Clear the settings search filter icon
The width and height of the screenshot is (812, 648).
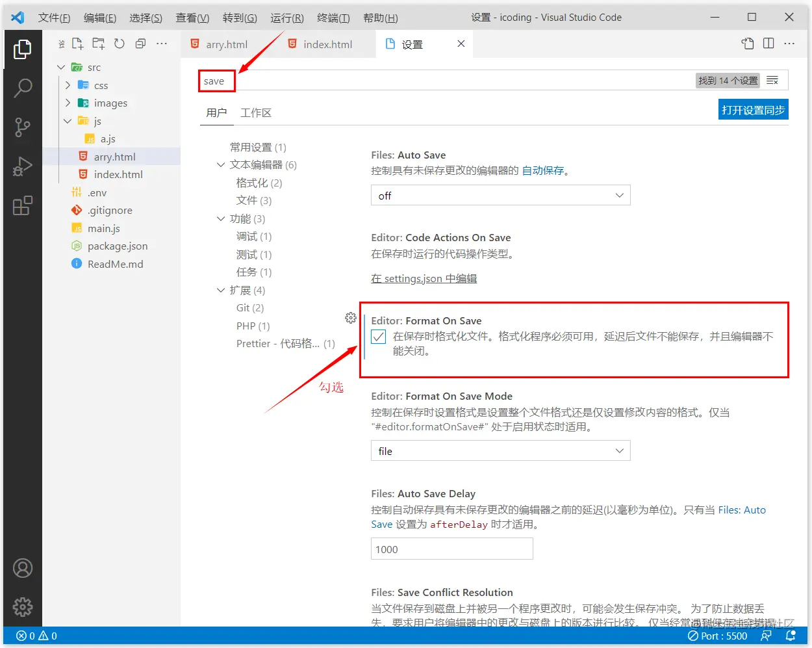[x=772, y=81]
